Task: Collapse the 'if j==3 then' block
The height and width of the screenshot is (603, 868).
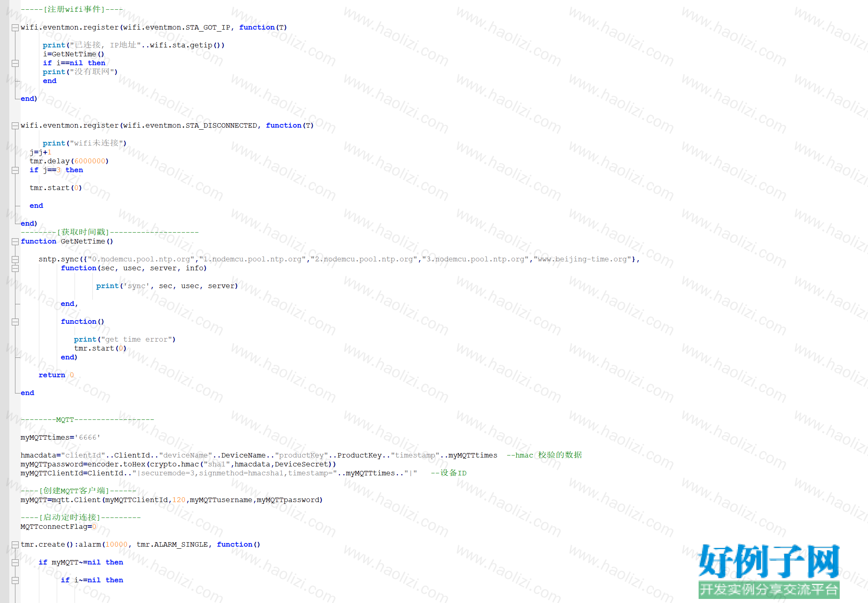Action: click(15, 170)
